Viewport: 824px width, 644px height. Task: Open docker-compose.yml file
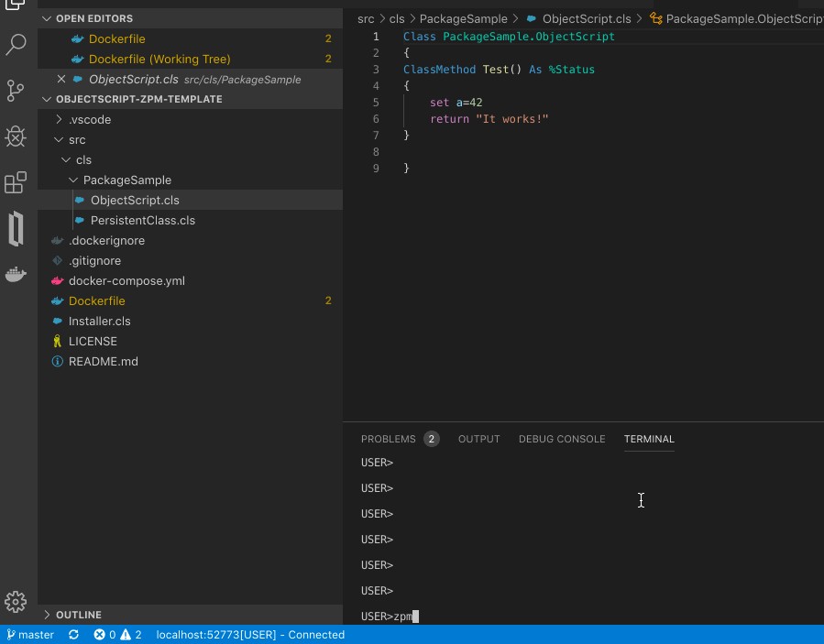(x=126, y=281)
